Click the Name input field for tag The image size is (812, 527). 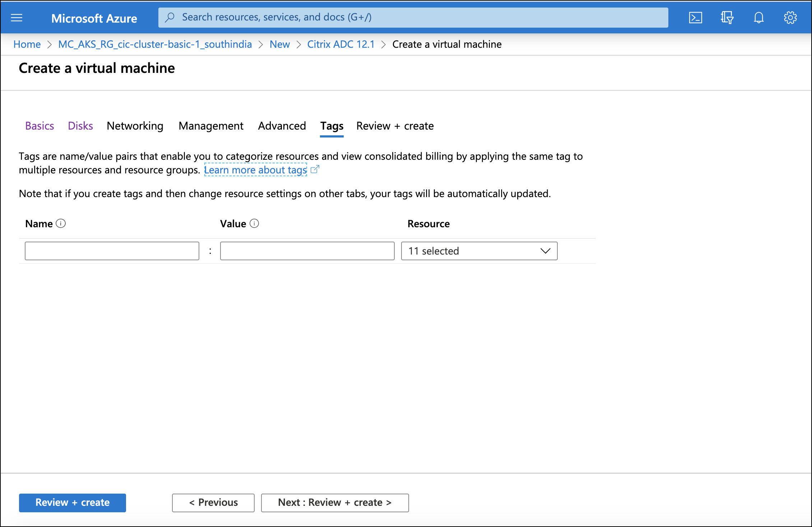pyautogui.click(x=112, y=250)
